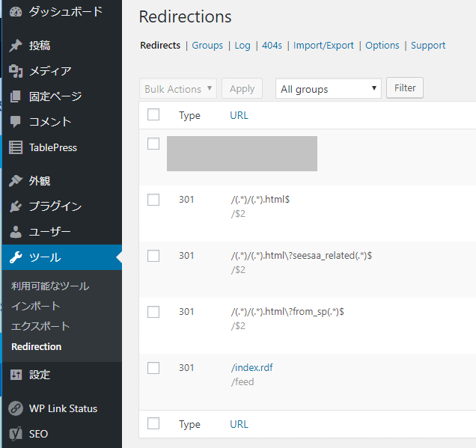Expand the All groups dropdown

pyautogui.click(x=328, y=89)
